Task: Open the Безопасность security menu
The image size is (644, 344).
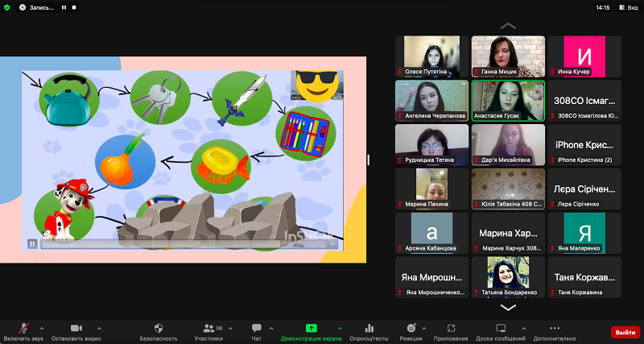Action: 159,332
